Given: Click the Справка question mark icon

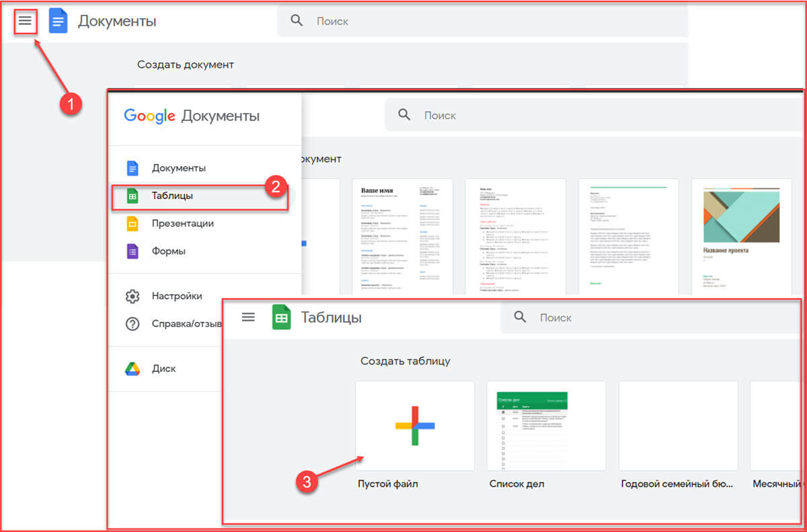Looking at the screenshot, I should coord(132,324).
